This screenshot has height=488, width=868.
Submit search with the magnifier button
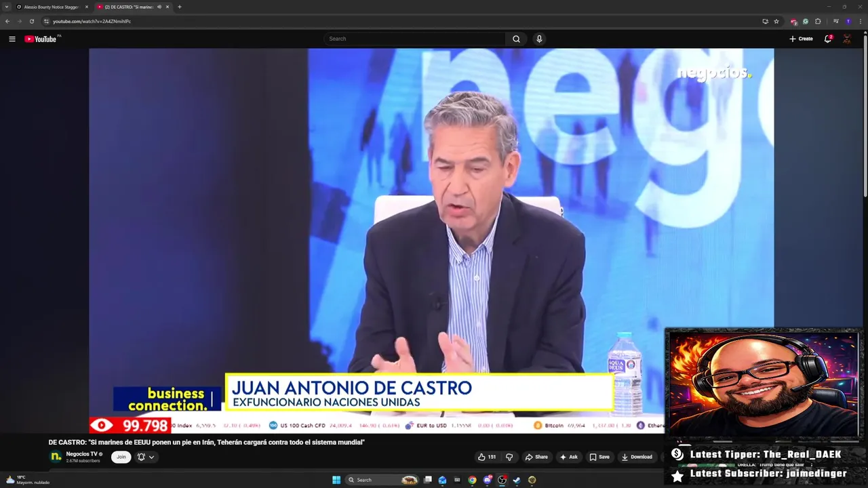[x=517, y=39]
